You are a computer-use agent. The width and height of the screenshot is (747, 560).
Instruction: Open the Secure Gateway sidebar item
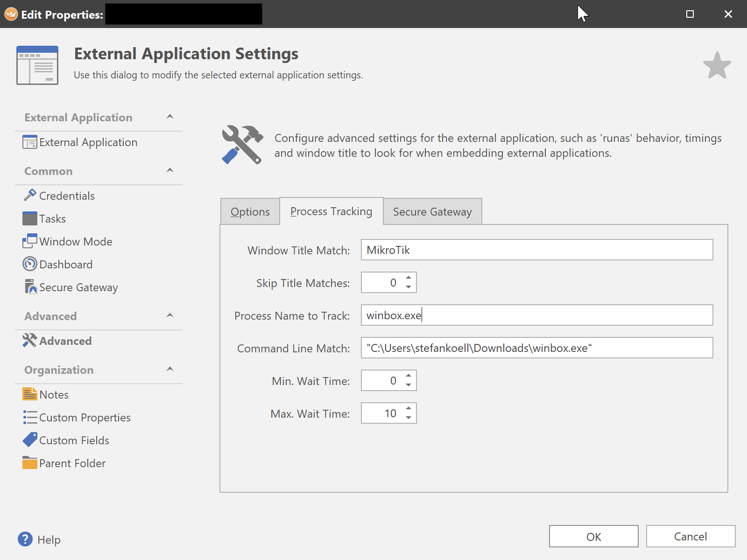(78, 287)
